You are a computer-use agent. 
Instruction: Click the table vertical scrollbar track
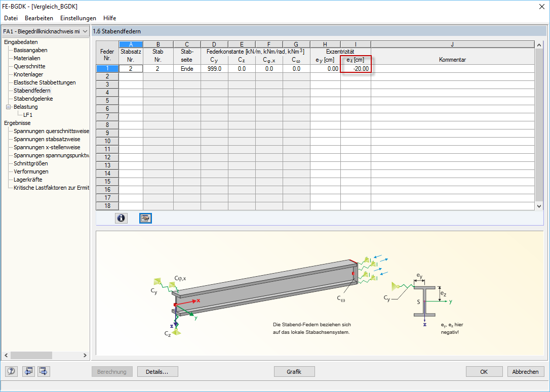point(539,125)
